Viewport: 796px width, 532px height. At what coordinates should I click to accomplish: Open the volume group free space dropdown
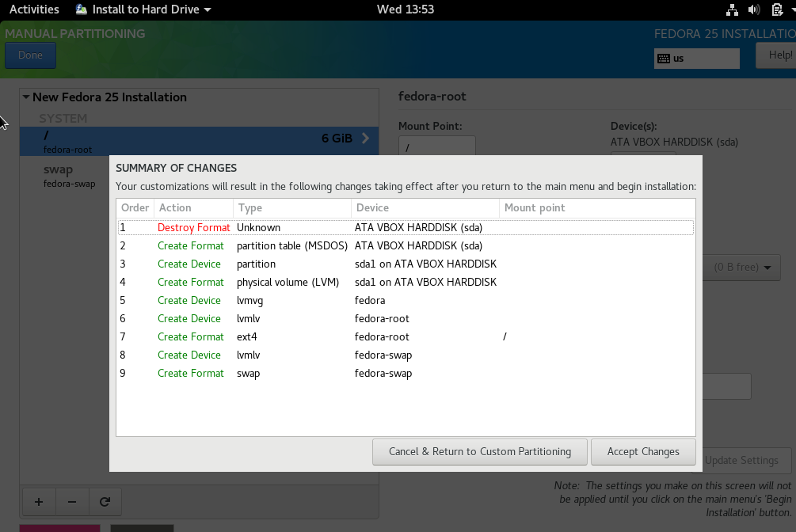pos(742,268)
